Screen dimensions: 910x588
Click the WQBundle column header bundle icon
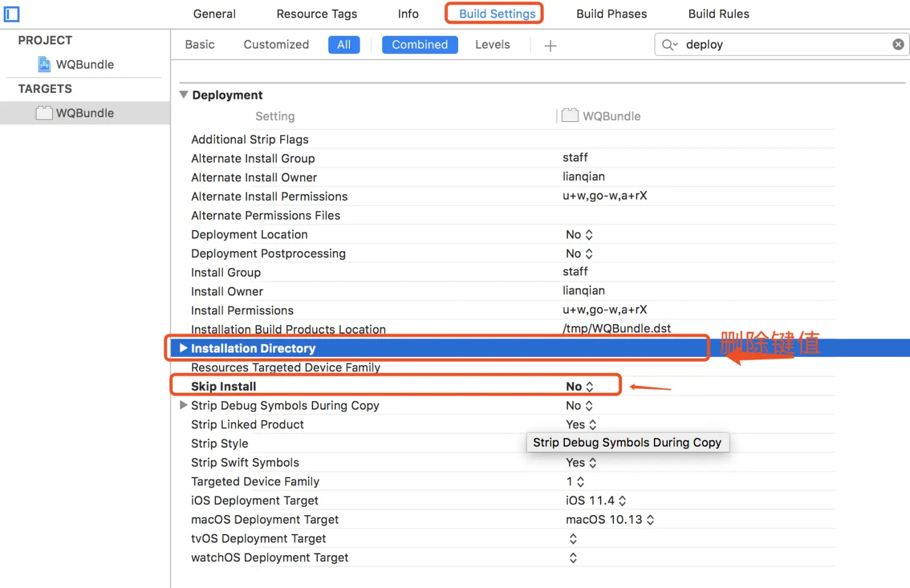click(x=570, y=115)
